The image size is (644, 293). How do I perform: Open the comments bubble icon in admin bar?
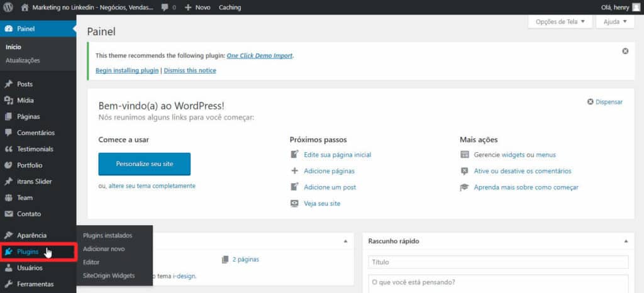(165, 8)
